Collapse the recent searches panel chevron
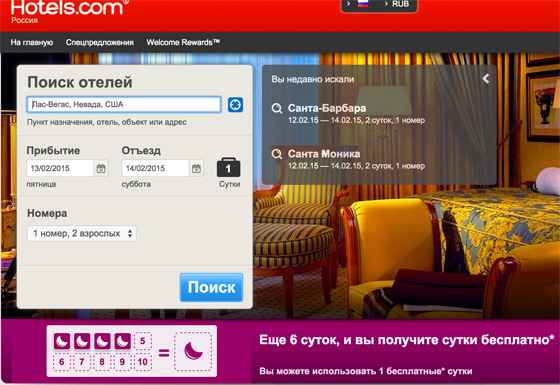The height and width of the screenshot is (385, 560). pos(486,79)
